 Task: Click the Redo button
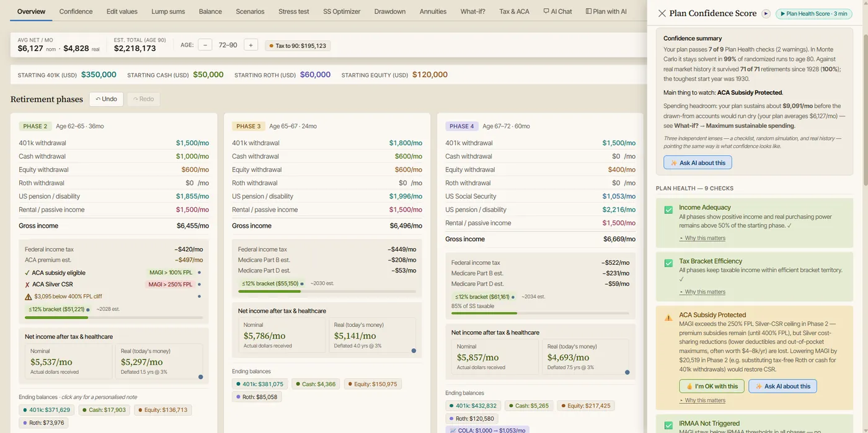pos(143,99)
